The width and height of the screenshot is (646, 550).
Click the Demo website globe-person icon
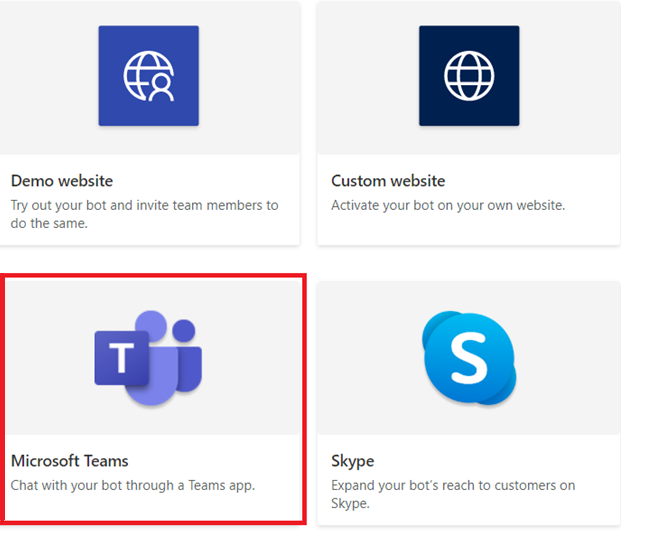coord(148,76)
